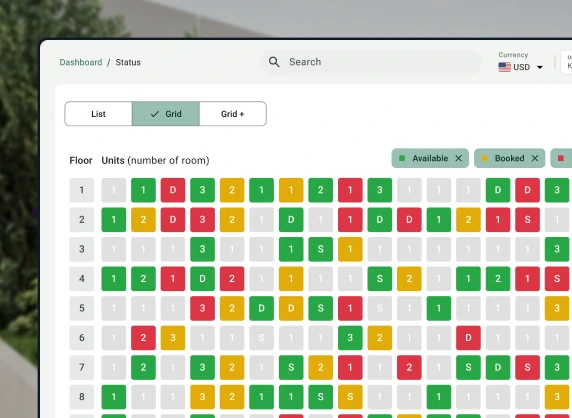The height and width of the screenshot is (418, 572).
Task: Open red S unit on floor 4
Action: pyautogui.click(x=557, y=279)
